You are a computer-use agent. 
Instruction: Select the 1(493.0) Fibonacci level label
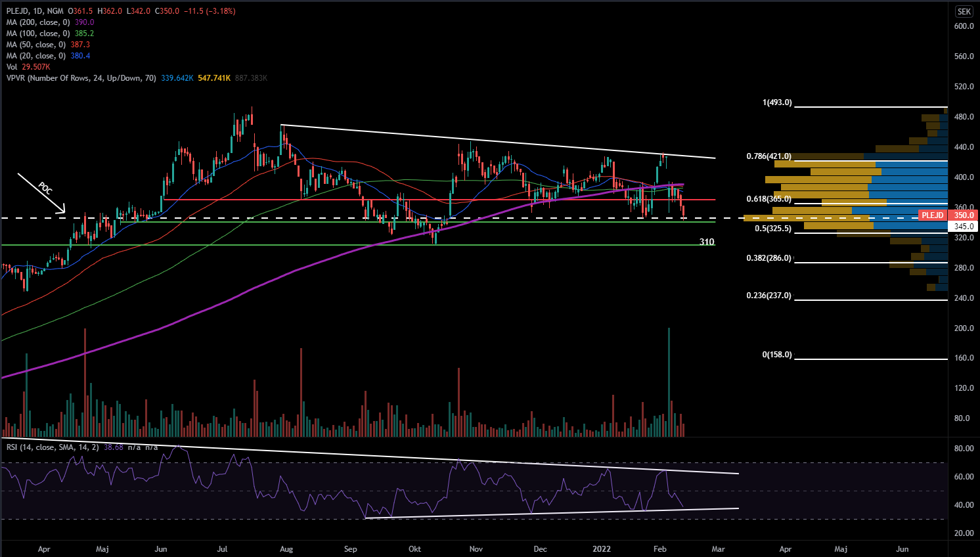777,102
